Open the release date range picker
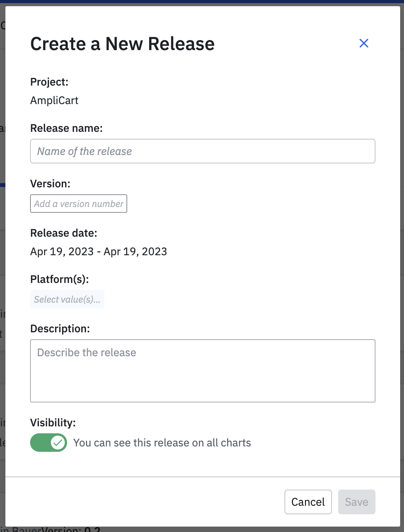The image size is (404, 532). click(x=99, y=251)
